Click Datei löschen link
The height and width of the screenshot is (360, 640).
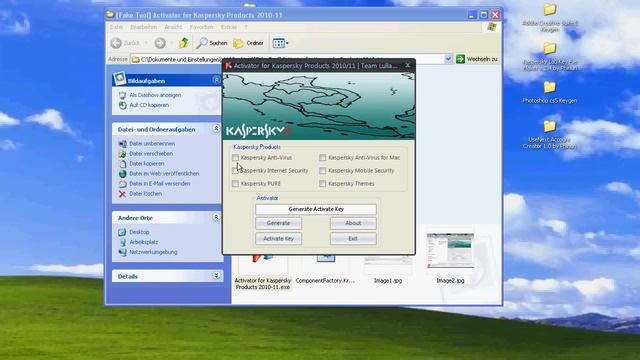[x=145, y=193]
